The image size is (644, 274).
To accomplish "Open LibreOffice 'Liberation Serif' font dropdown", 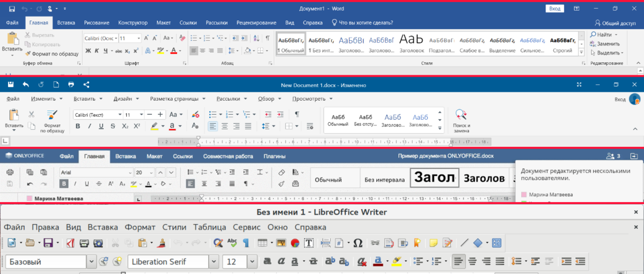I will pyautogui.click(x=214, y=262).
